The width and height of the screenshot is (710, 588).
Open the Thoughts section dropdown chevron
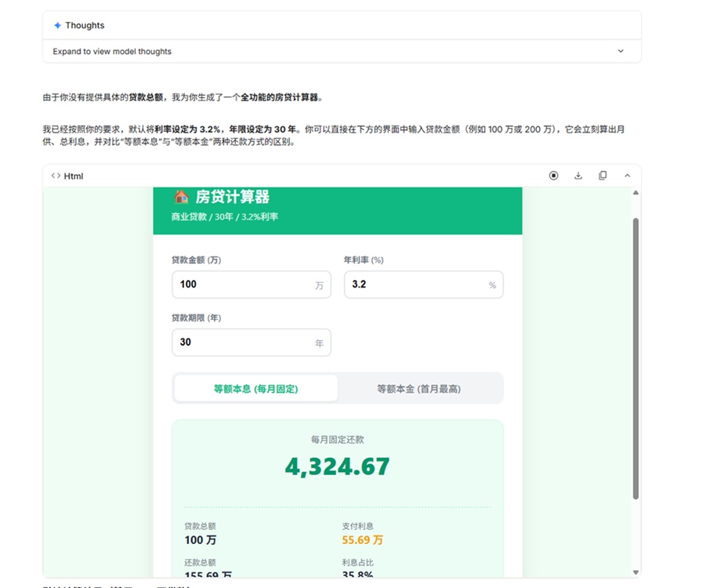(x=620, y=50)
